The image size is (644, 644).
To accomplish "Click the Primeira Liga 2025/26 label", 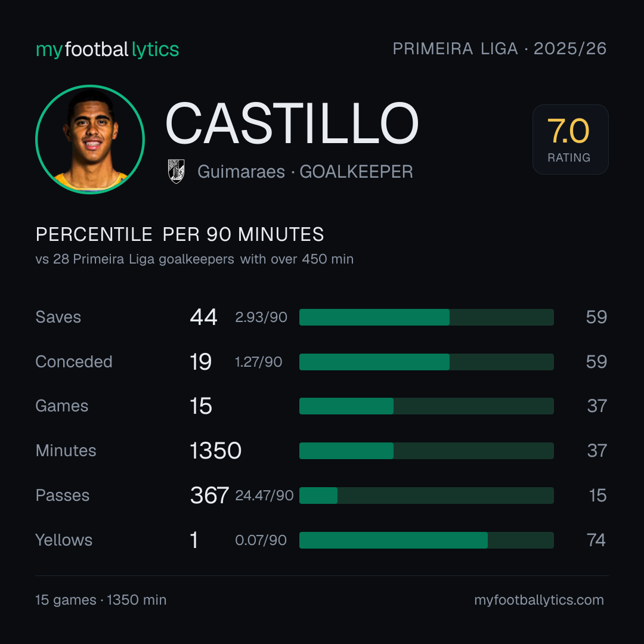I will (500, 48).
